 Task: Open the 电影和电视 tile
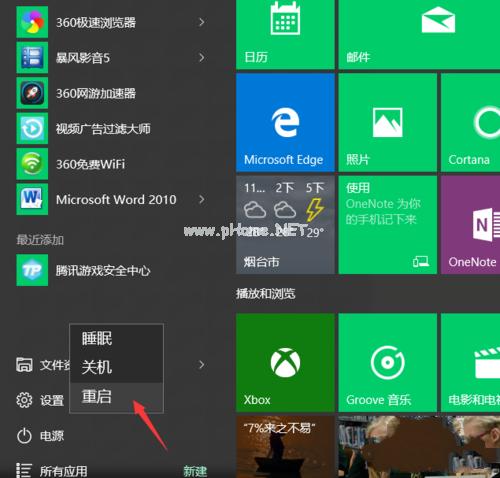coord(470,362)
